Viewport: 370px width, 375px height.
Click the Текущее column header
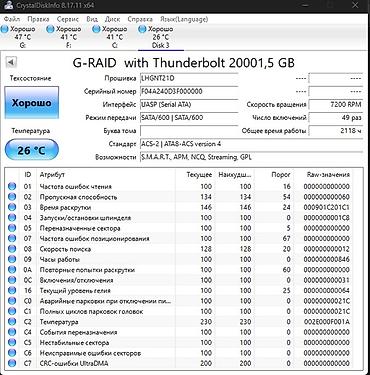click(x=199, y=174)
